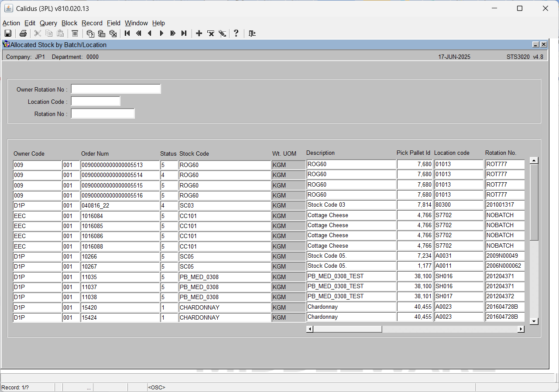Click the vertical scrollbar up arrow
The image size is (559, 392).
[534, 160]
